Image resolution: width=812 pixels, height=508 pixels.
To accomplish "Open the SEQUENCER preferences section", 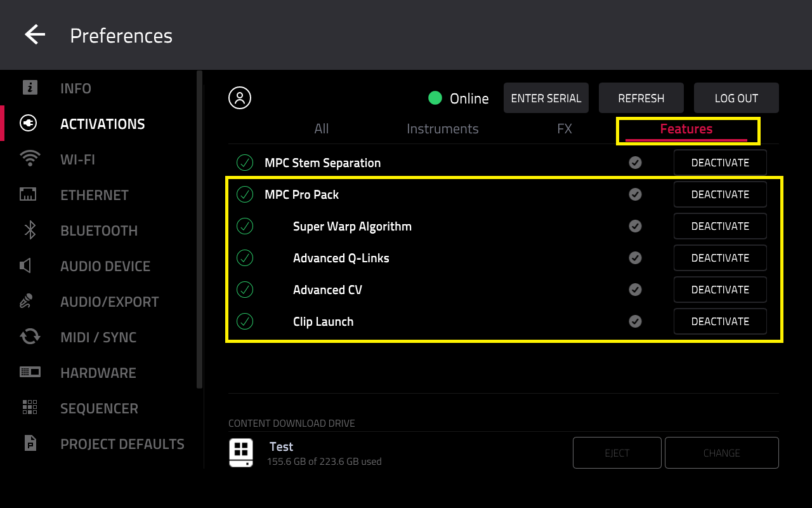I will [99, 408].
